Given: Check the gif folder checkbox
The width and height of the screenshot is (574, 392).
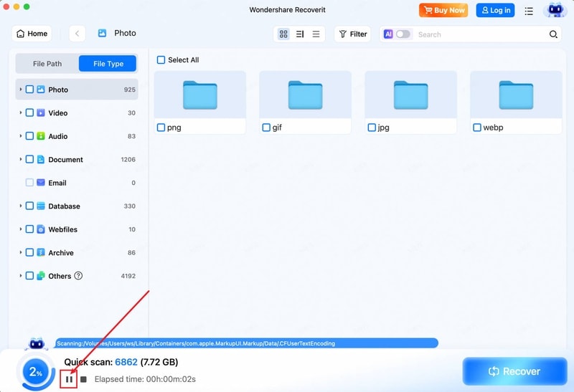Looking at the screenshot, I should (266, 128).
